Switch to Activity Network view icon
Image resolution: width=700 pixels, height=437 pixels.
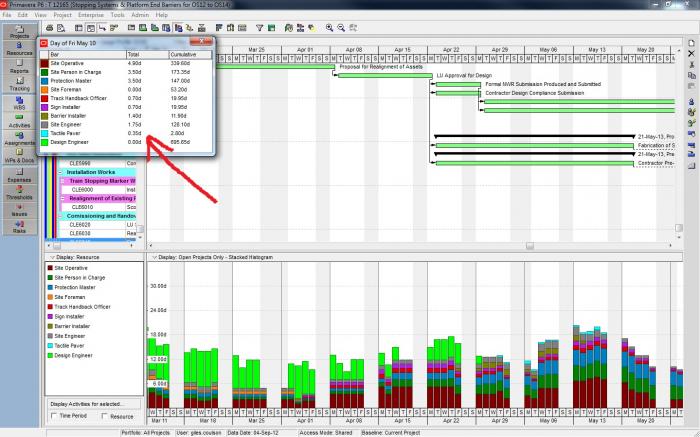point(114,28)
